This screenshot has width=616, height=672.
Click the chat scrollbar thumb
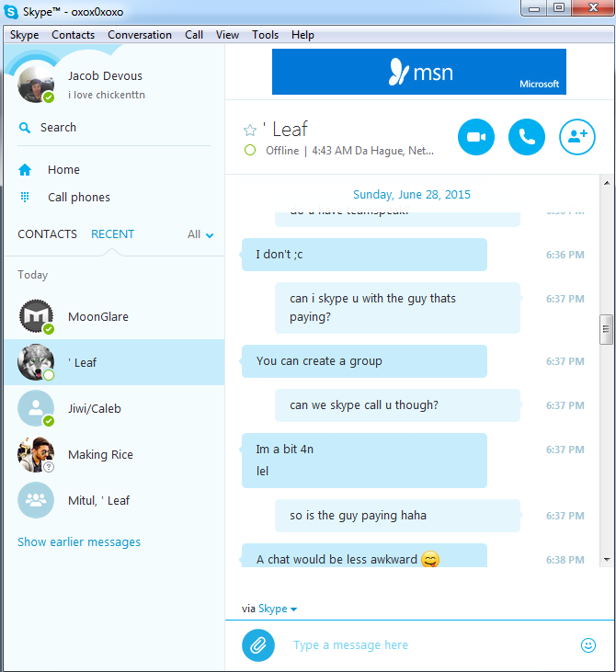pyautogui.click(x=606, y=329)
